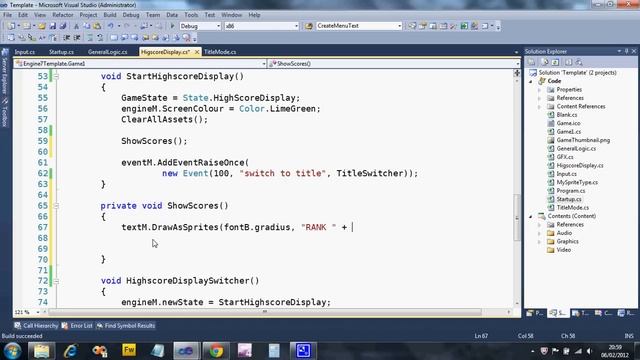Open the Debug configuration dropdown
The width and height of the screenshot is (640, 360).
tap(218, 26)
